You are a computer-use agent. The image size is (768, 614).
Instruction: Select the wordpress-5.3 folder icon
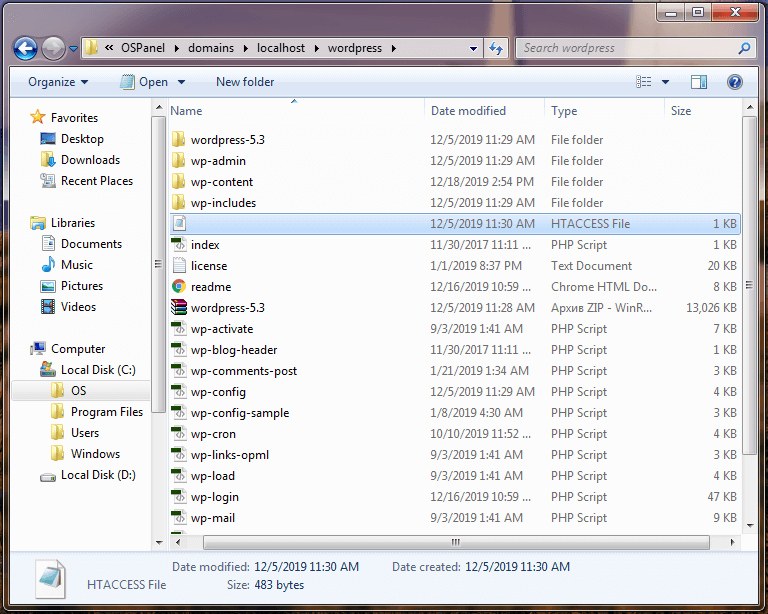(179, 140)
